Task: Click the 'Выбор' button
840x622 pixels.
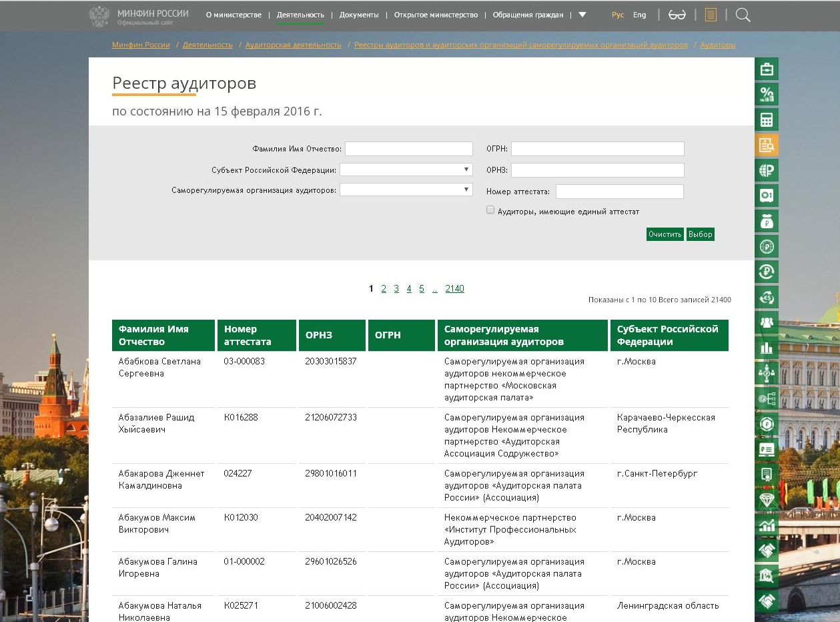Action: tap(700, 234)
